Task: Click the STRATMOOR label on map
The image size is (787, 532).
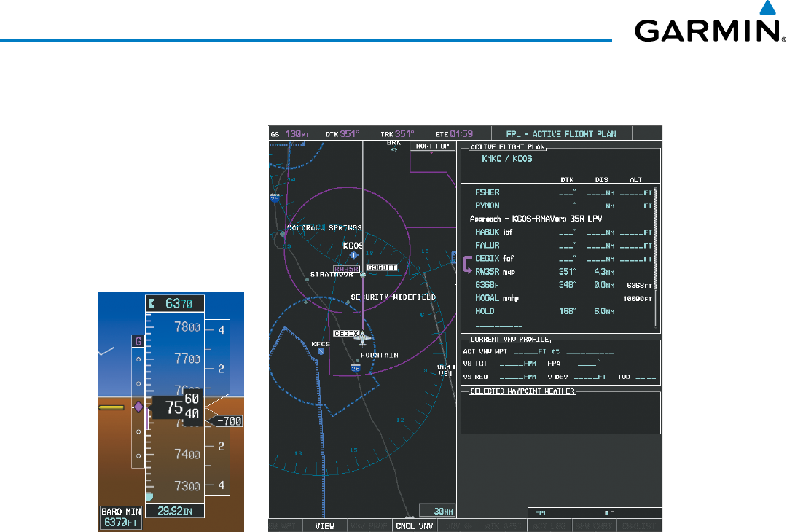Action: [x=332, y=275]
